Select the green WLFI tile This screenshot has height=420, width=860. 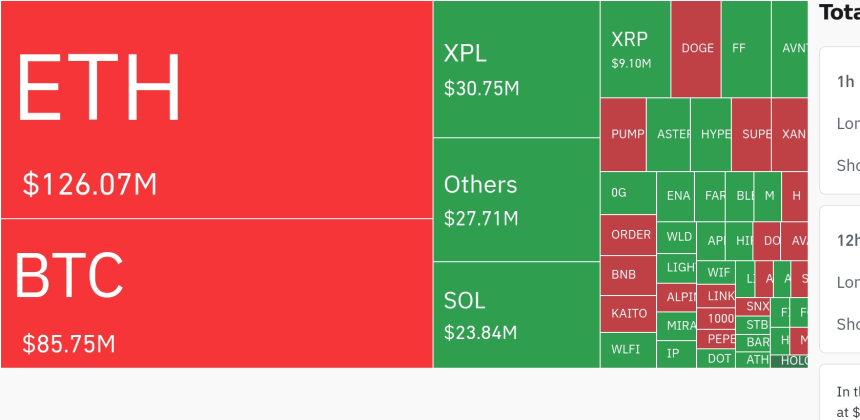[627, 350]
